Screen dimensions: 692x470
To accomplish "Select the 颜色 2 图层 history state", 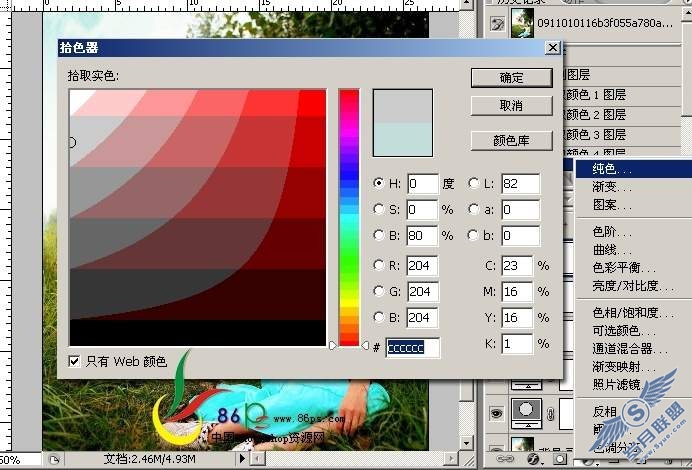I will tap(622, 115).
